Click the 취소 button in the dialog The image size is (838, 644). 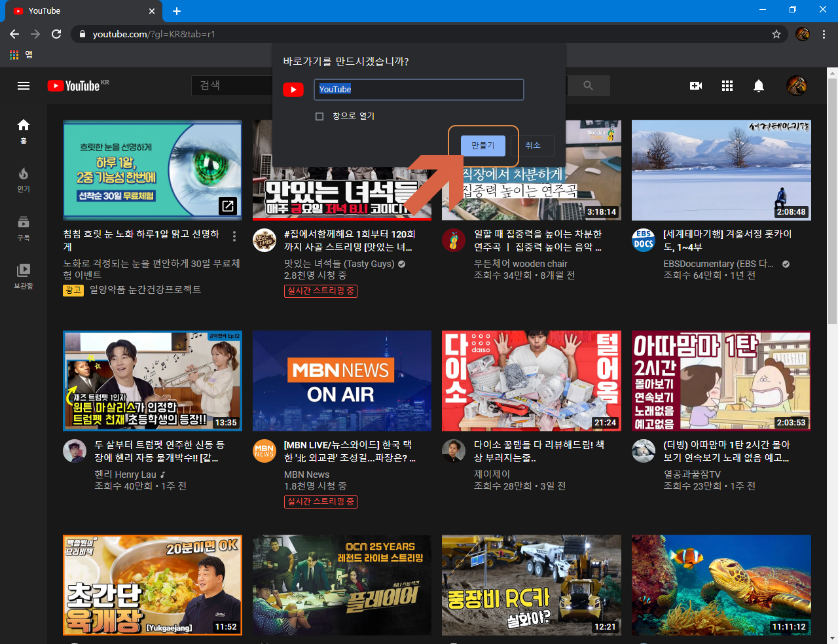click(533, 146)
